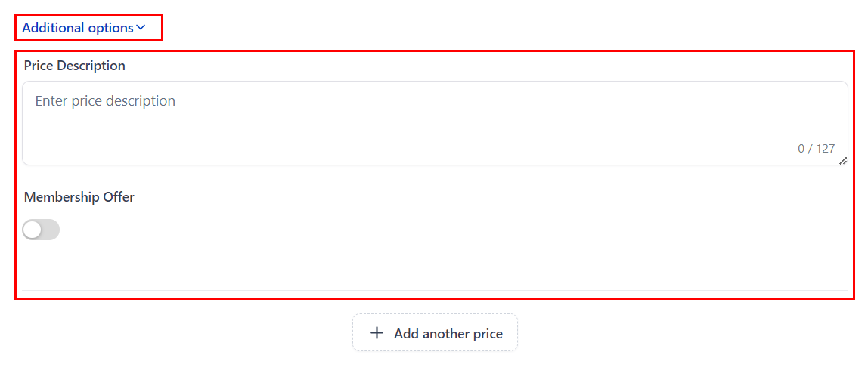Enable the Membership Offer toggle
The height and width of the screenshot is (367, 868).
(x=41, y=230)
